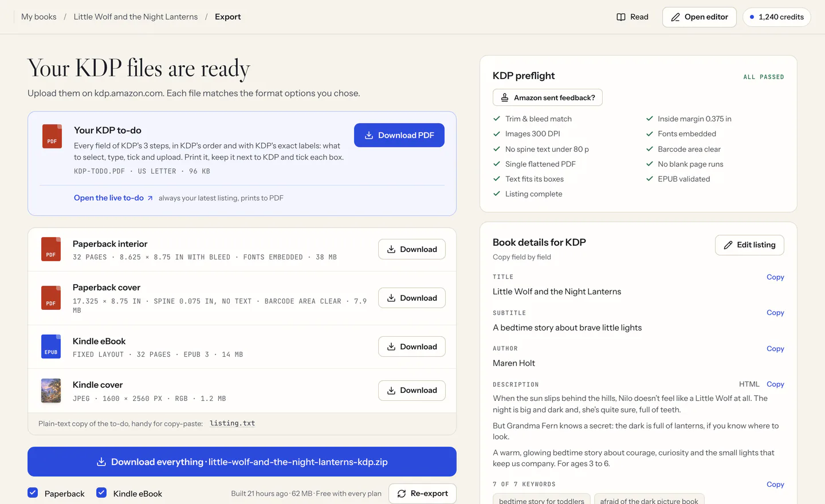Click the 'Listing complete' check item
This screenshot has height=504, width=825.
[x=528, y=194]
